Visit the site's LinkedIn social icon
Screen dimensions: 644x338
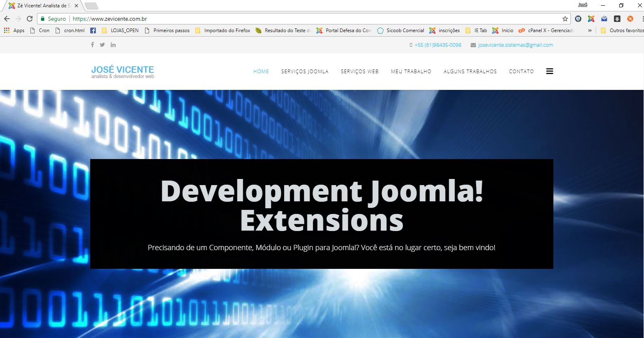click(113, 45)
